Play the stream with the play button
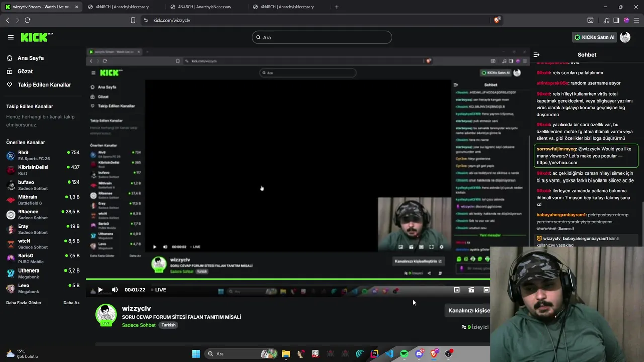 click(100, 290)
